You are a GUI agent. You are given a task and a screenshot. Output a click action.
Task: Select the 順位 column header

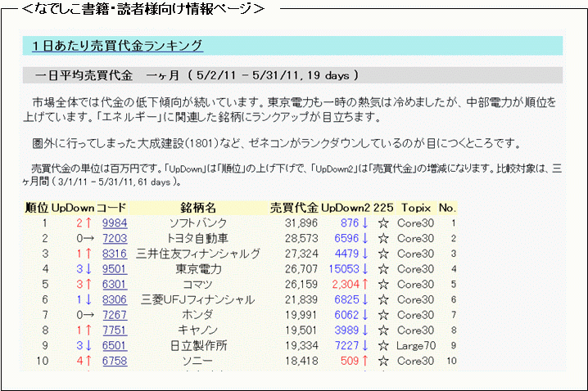click(x=36, y=208)
